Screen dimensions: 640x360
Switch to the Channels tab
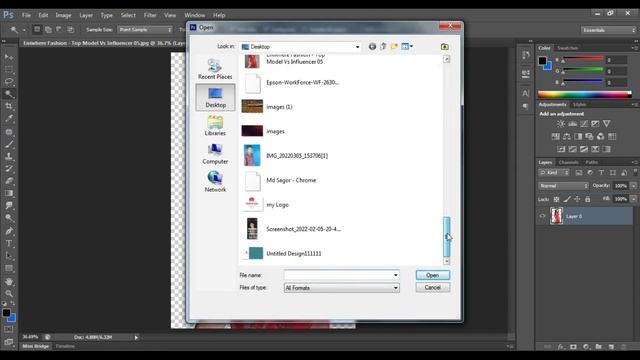pyautogui.click(x=568, y=162)
